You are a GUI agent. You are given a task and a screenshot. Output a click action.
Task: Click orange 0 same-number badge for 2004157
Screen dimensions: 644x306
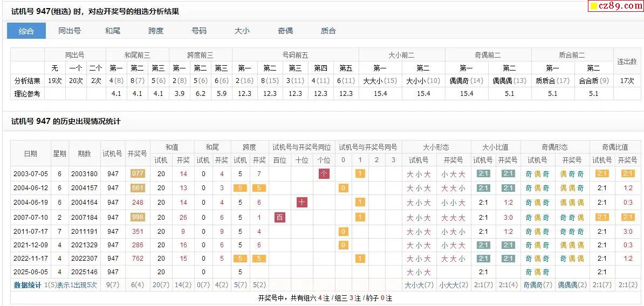click(x=344, y=188)
